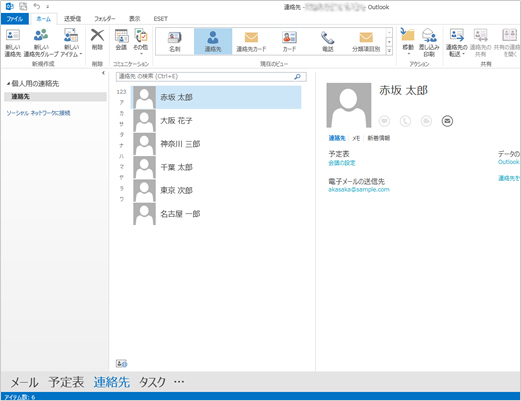Select contact 大阪 花子
The width and height of the screenshot is (521, 401).
tap(216, 121)
